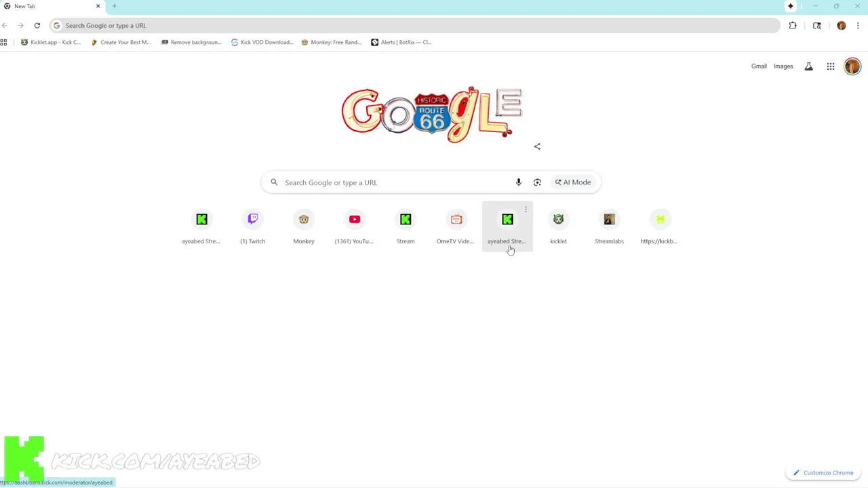Open Search Labs flask icon
The height and width of the screenshot is (488, 868).
point(808,66)
